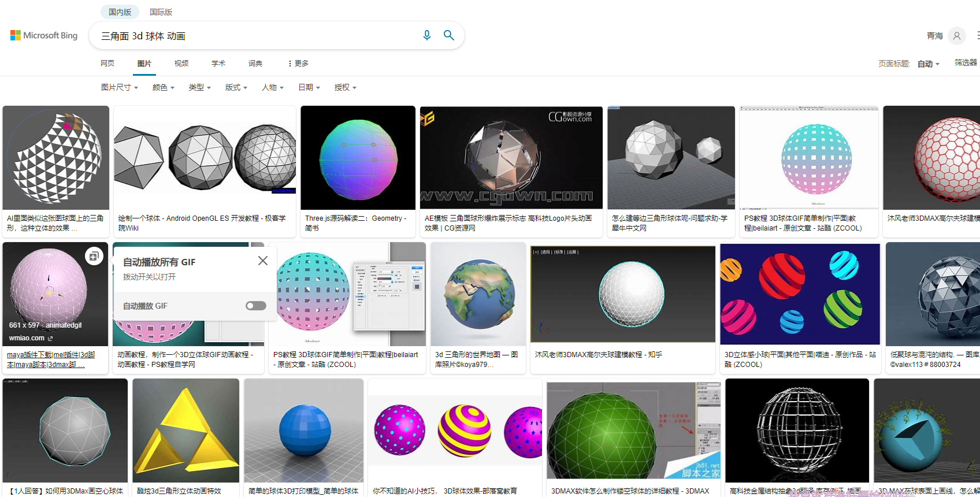Open the Microsoft Bing logo home link

[x=44, y=35]
